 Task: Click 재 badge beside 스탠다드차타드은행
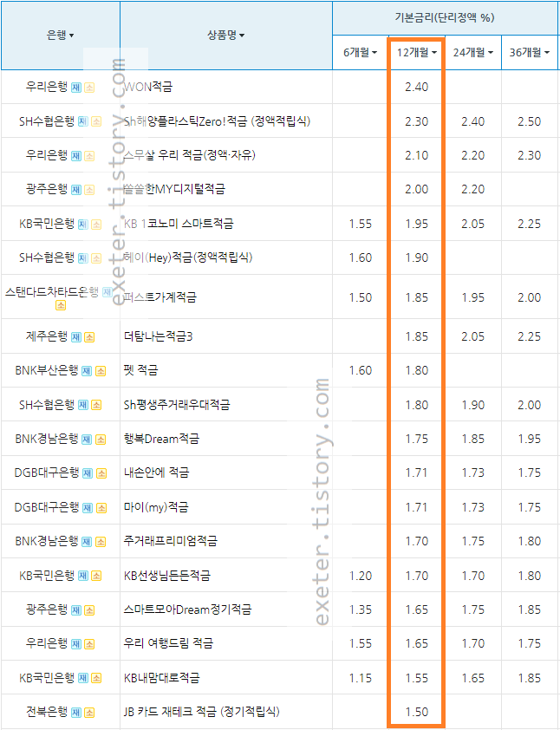click(x=107, y=292)
